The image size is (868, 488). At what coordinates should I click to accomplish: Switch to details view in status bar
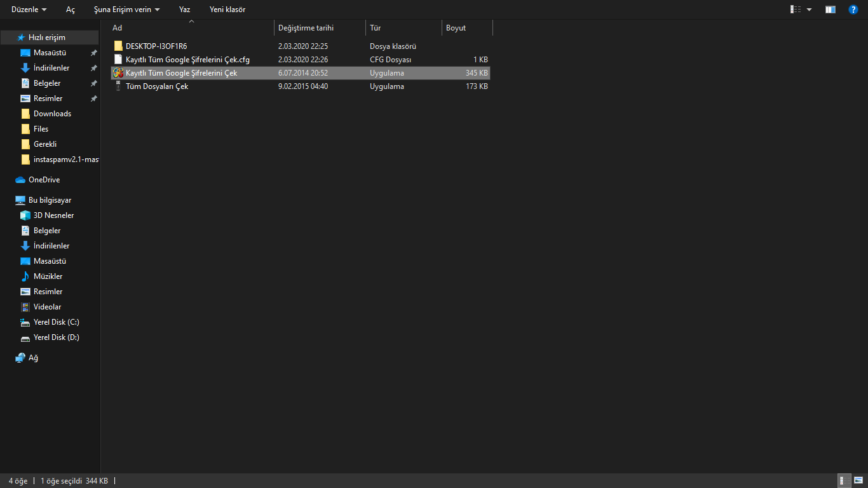[844, 481]
